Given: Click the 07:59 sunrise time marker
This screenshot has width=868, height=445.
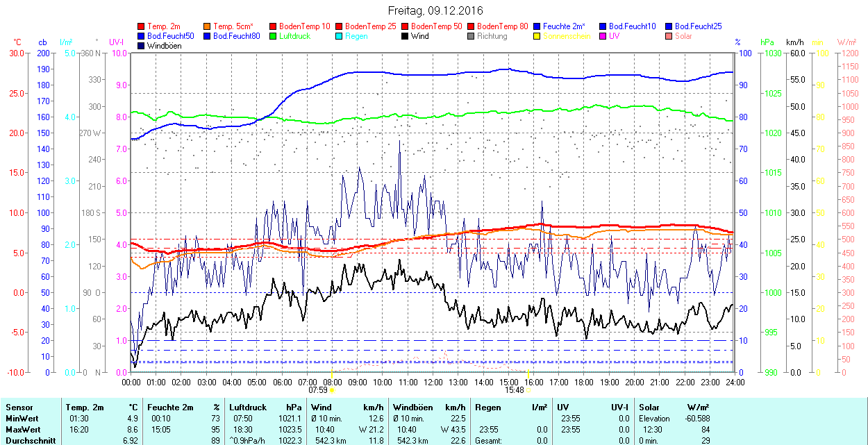Looking at the screenshot, I should point(319,390).
